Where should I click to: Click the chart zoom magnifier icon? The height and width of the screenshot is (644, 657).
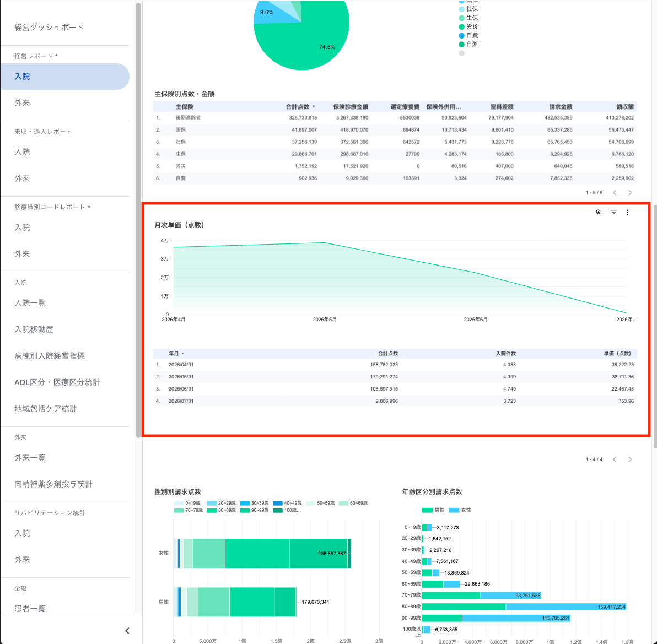(599, 212)
